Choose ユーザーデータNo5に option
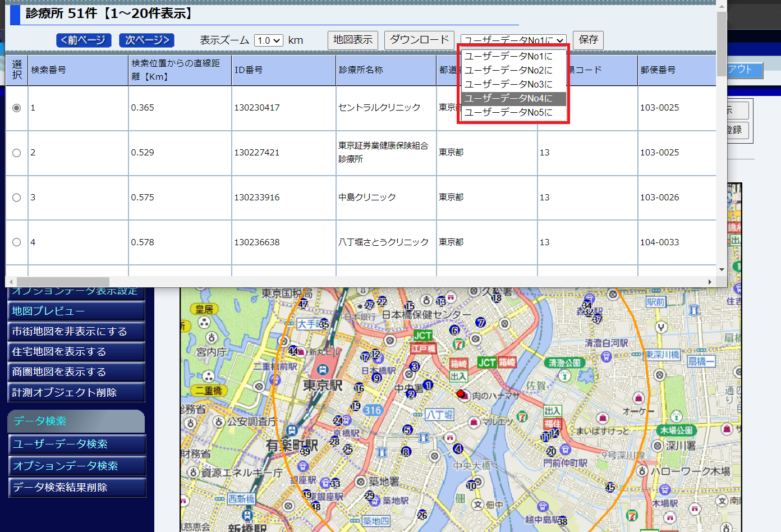 pos(513,112)
